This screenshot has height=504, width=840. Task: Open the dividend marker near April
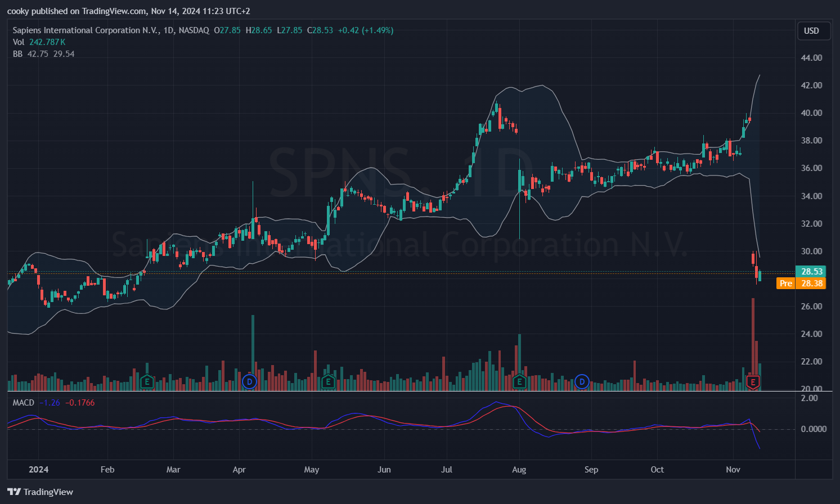tap(249, 382)
